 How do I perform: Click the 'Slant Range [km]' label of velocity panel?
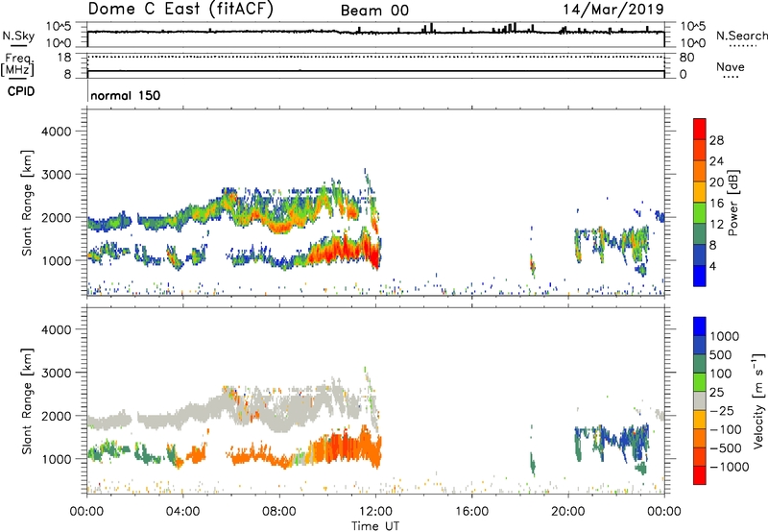(27, 401)
